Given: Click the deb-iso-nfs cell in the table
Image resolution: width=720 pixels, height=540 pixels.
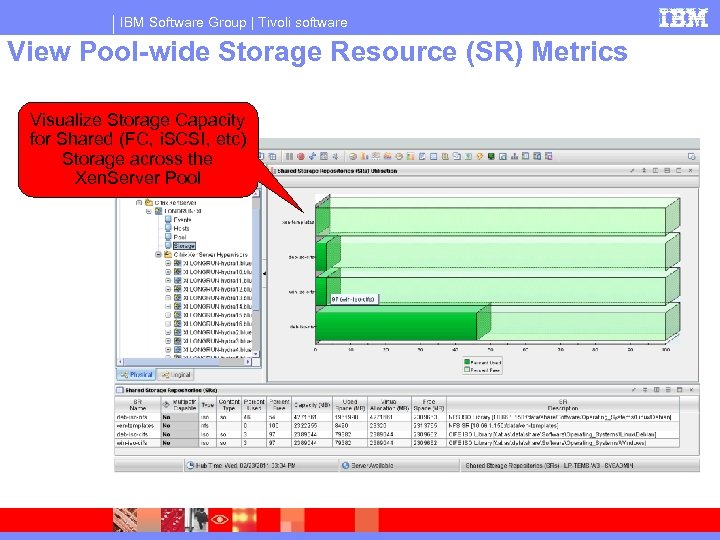Looking at the screenshot, I should pos(137,417).
